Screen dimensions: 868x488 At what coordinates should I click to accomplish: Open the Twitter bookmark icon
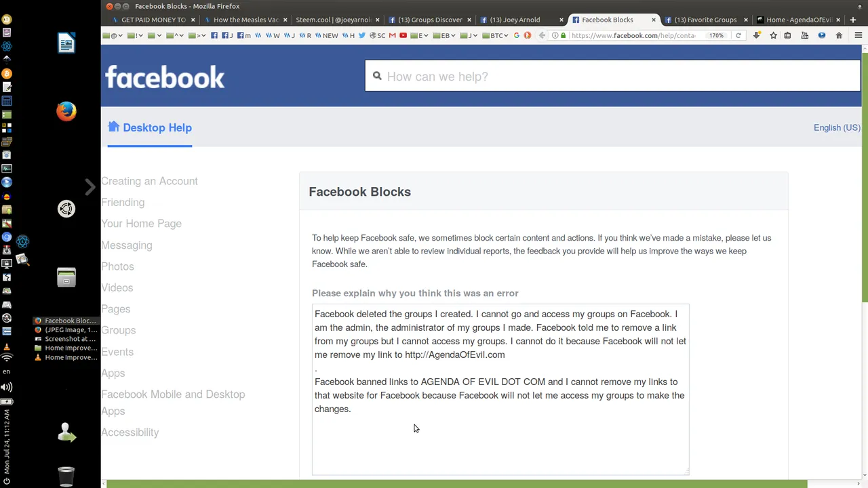(362, 35)
